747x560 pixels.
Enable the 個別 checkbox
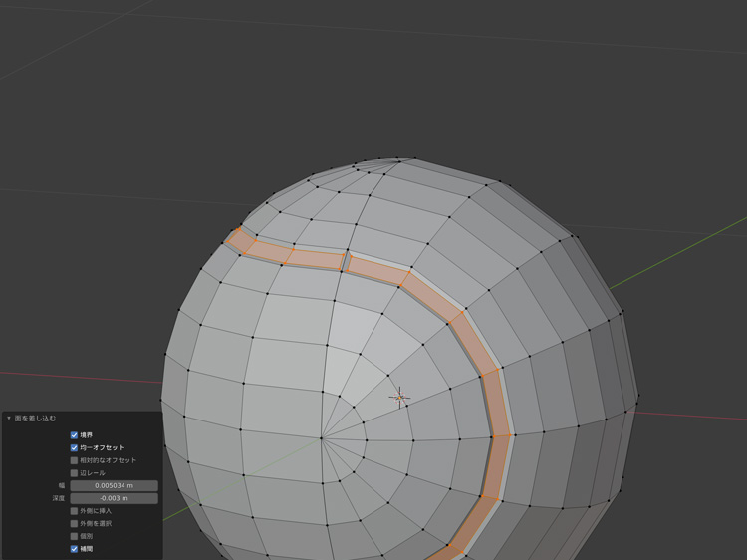[74, 536]
